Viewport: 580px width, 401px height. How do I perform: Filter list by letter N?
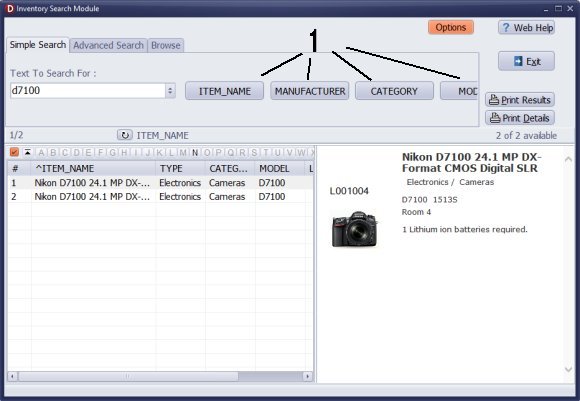pos(195,152)
